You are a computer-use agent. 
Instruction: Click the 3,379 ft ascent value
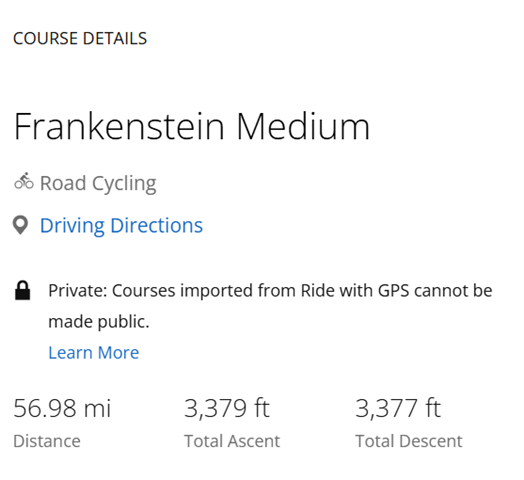click(227, 408)
